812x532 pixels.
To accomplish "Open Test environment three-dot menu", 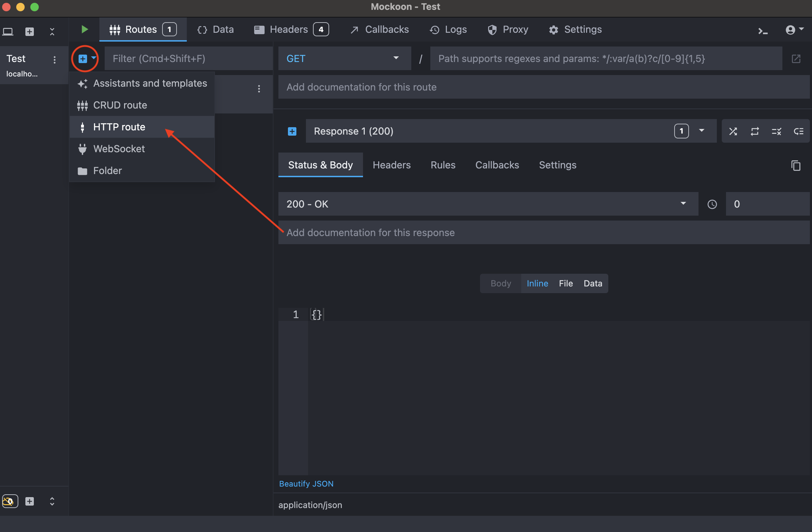I will pyautogui.click(x=54, y=60).
